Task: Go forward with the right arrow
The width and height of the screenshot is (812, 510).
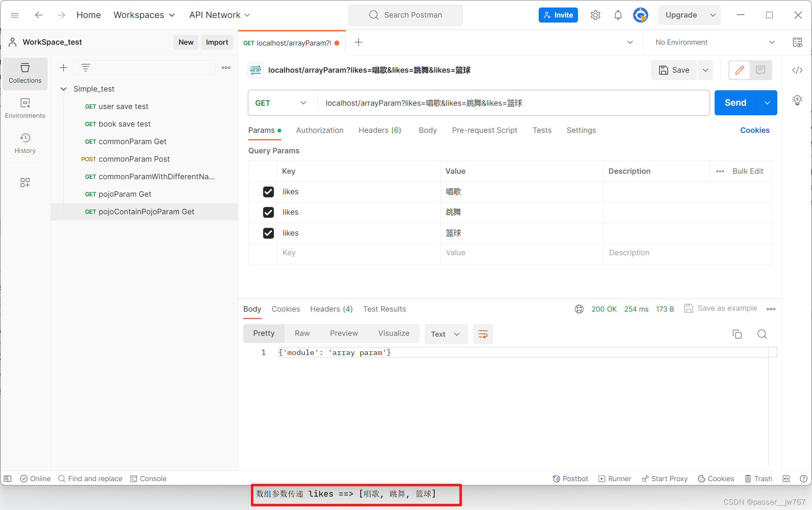Action: (x=61, y=15)
